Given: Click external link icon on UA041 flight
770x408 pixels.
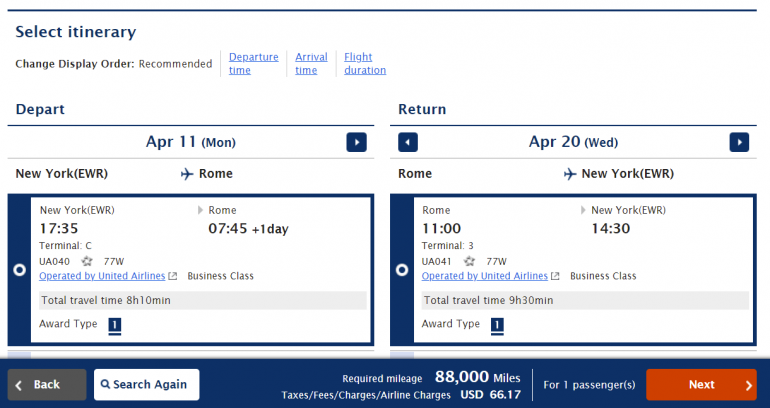Looking at the screenshot, I should point(556,276).
